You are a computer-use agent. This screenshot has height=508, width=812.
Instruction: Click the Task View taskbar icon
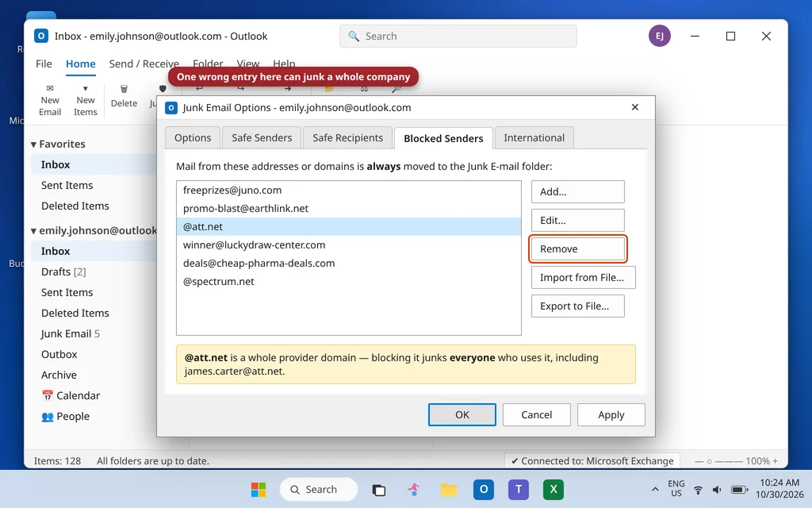coord(379,489)
